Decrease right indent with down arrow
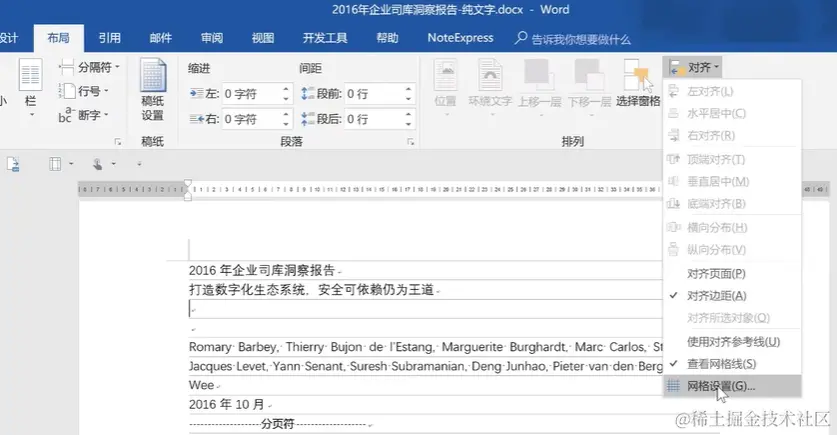 [x=286, y=124]
